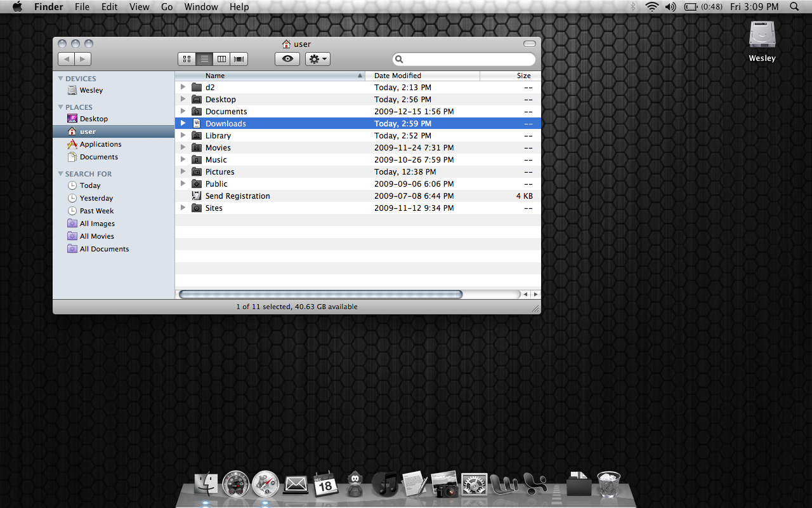
Task: Click the Finder search field
Action: click(x=464, y=59)
